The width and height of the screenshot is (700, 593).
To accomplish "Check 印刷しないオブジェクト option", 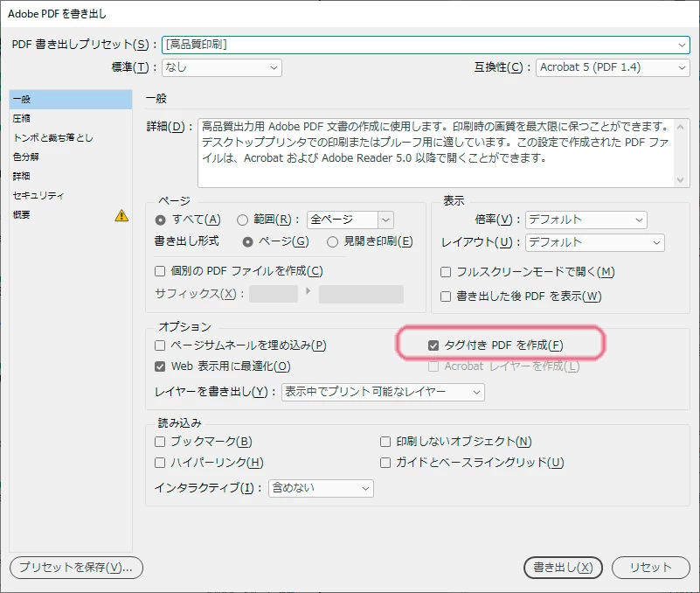I will pyautogui.click(x=385, y=442).
